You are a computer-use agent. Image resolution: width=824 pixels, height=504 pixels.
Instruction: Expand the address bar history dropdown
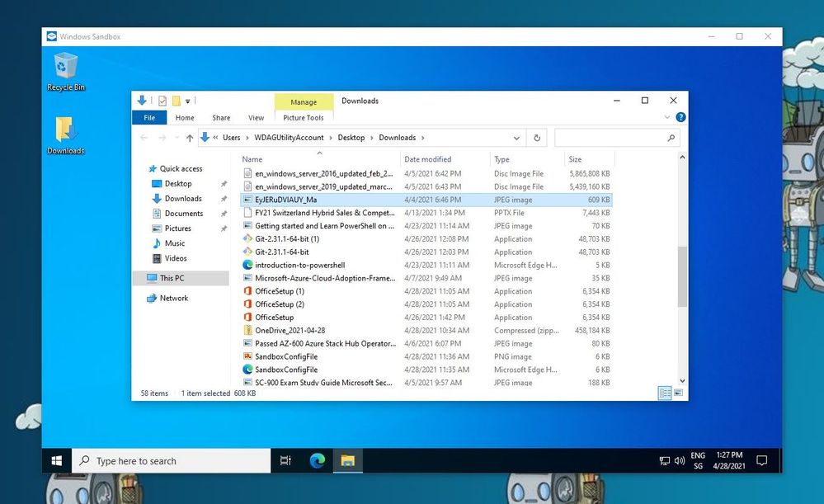(516, 138)
